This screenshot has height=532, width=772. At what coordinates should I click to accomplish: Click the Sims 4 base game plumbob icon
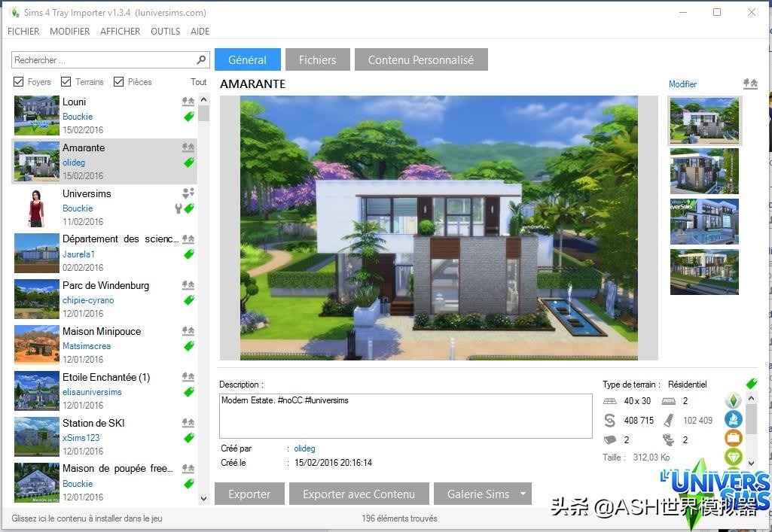(733, 400)
